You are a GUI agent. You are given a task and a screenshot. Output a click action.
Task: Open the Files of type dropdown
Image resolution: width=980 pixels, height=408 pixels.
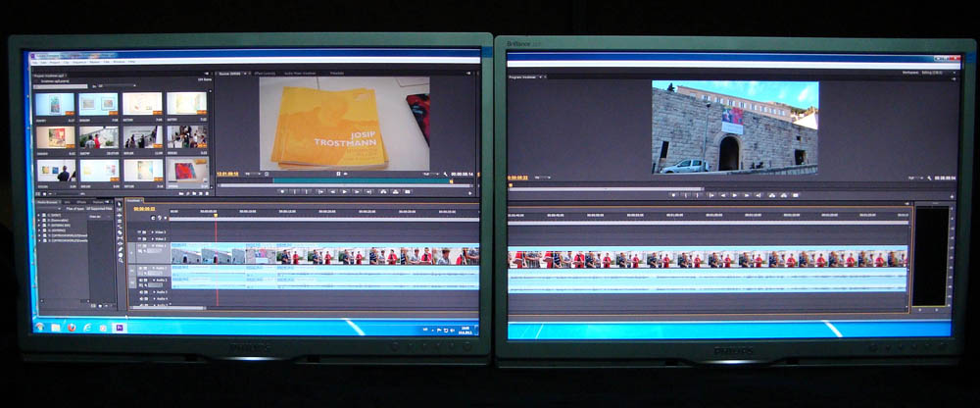click(99, 208)
